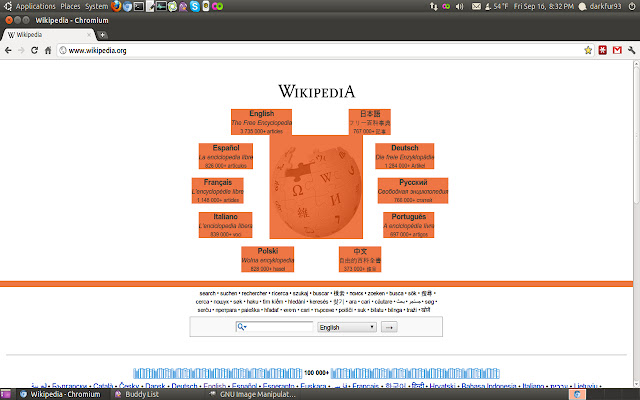Screen dimensions: 640x400
Task: Open the power session menu icon
Action: [x=632, y=6]
